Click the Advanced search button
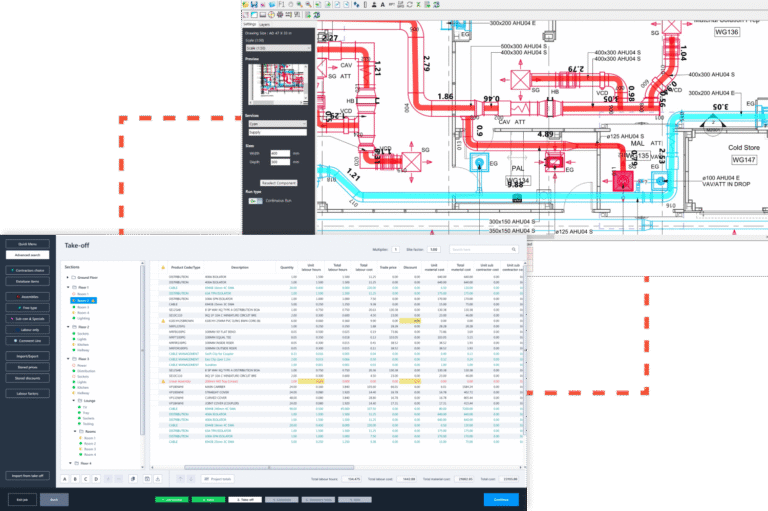This screenshot has height=511, width=768. 27,255
